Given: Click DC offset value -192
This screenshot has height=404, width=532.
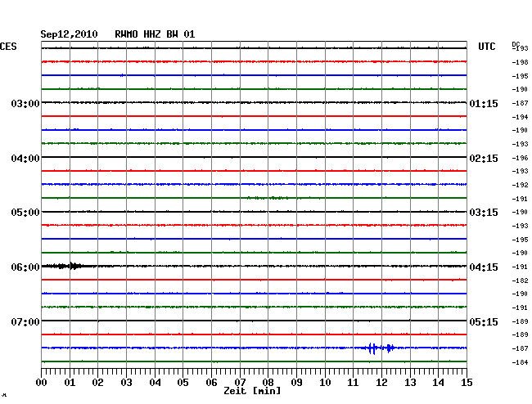Looking at the screenshot, I should pos(520,185).
